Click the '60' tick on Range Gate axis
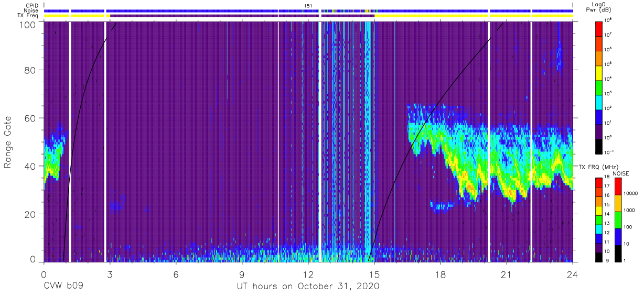The height and width of the screenshot is (297, 644). (30, 118)
